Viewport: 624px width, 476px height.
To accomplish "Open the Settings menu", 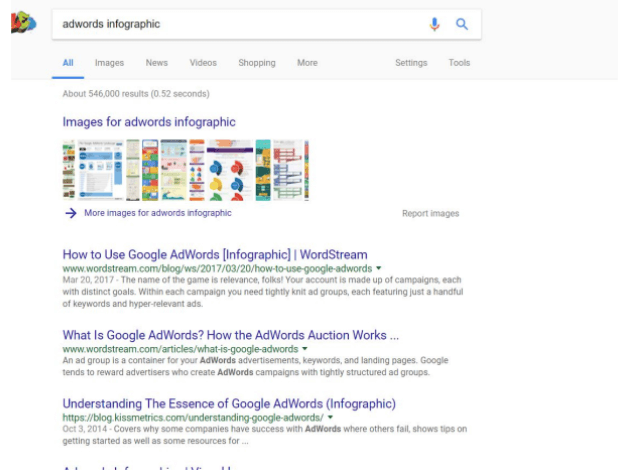I will 411,63.
